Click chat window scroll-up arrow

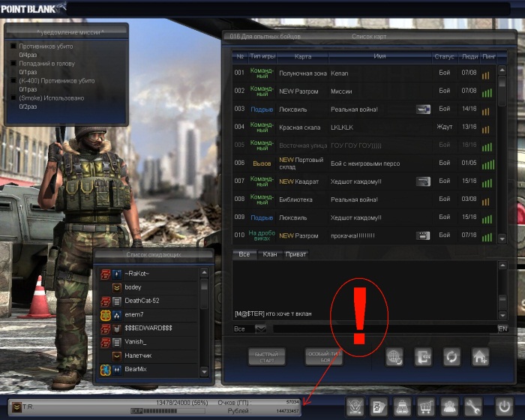(502, 265)
